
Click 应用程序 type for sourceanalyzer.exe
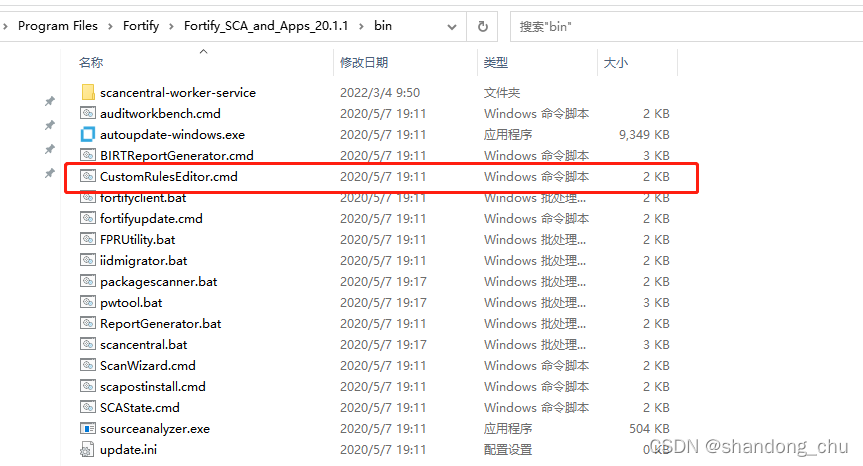[508, 428]
